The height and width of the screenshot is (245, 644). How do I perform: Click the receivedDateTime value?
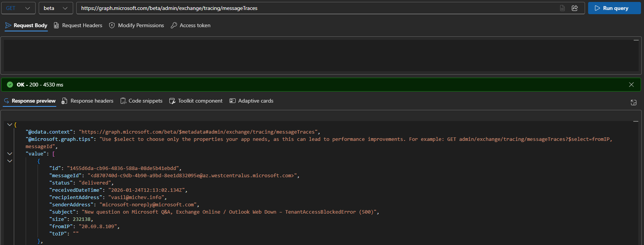point(146,190)
